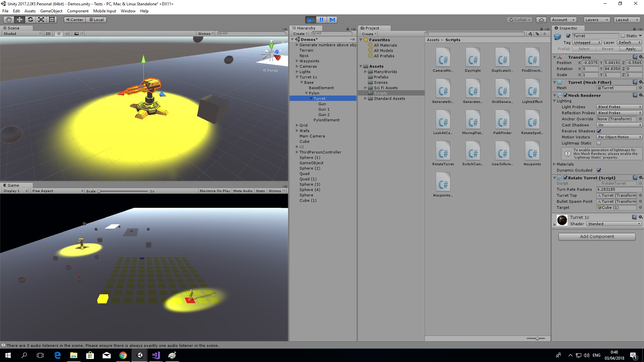
Task: Open the Assets menu
Action: (30, 11)
